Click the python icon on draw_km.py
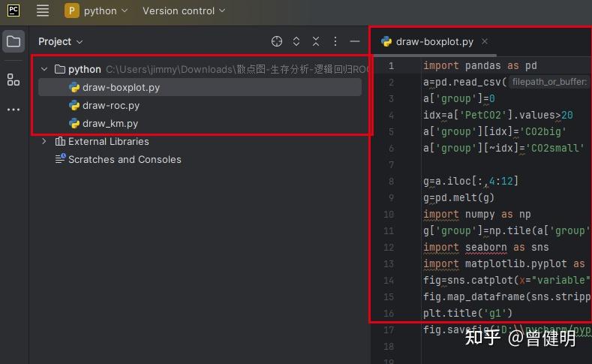Image resolution: width=592 pixels, height=364 pixels. point(74,124)
